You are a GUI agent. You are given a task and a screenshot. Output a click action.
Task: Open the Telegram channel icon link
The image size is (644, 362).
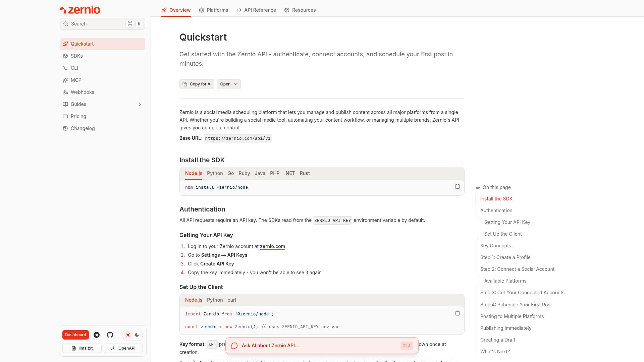tap(97, 335)
